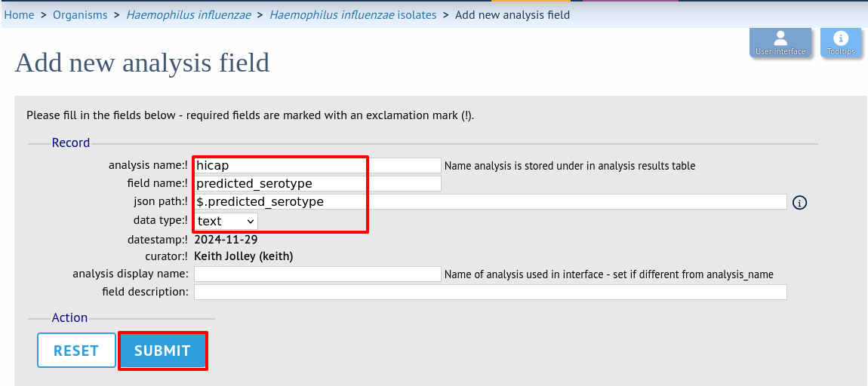Select the 'Add new analysis field' heading

tap(142, 63)
